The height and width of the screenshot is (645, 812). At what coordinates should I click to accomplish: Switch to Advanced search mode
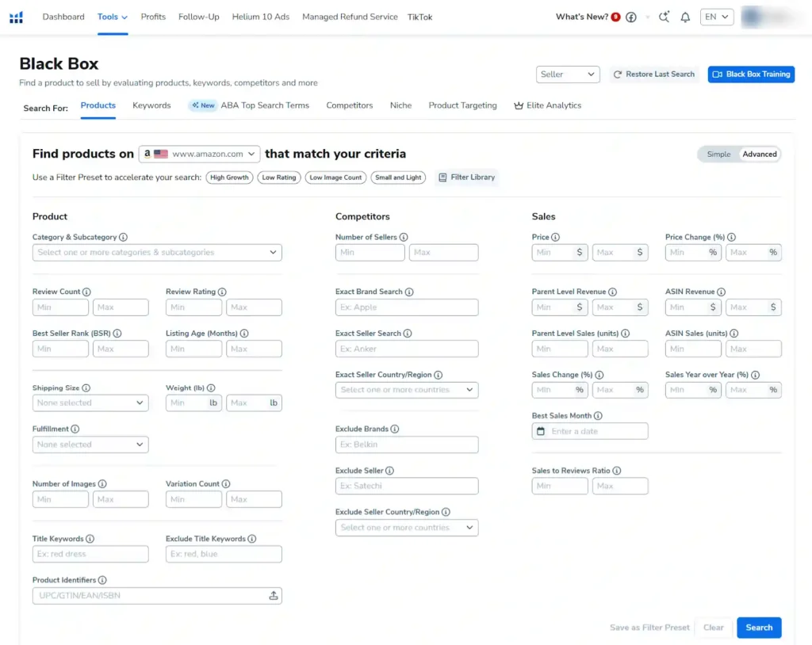[x=759, y=155]
